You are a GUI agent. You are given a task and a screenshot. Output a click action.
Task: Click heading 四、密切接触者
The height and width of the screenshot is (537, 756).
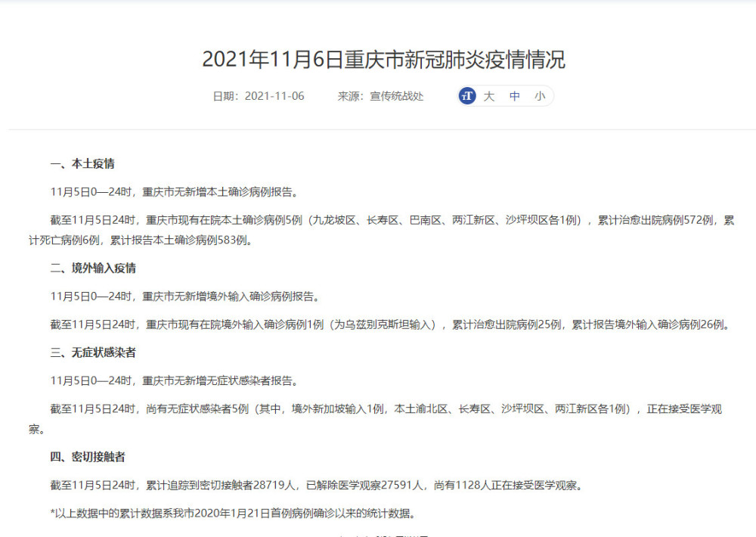click(88, 457)
